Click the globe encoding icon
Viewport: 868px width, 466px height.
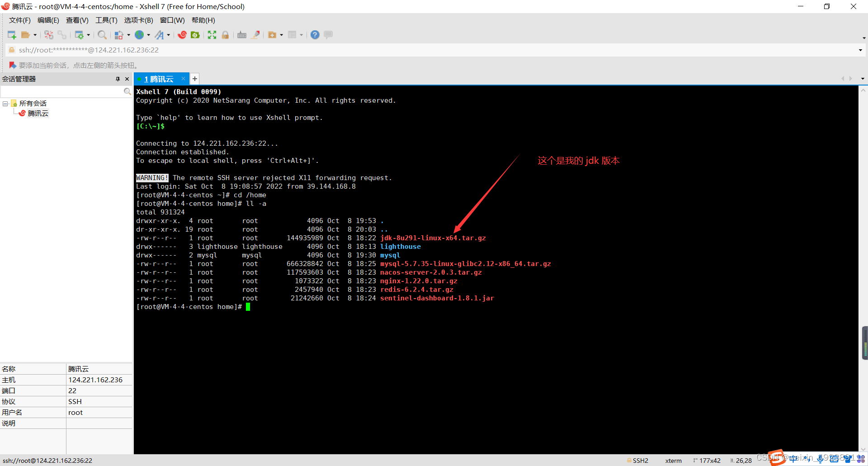click(139, 35)
